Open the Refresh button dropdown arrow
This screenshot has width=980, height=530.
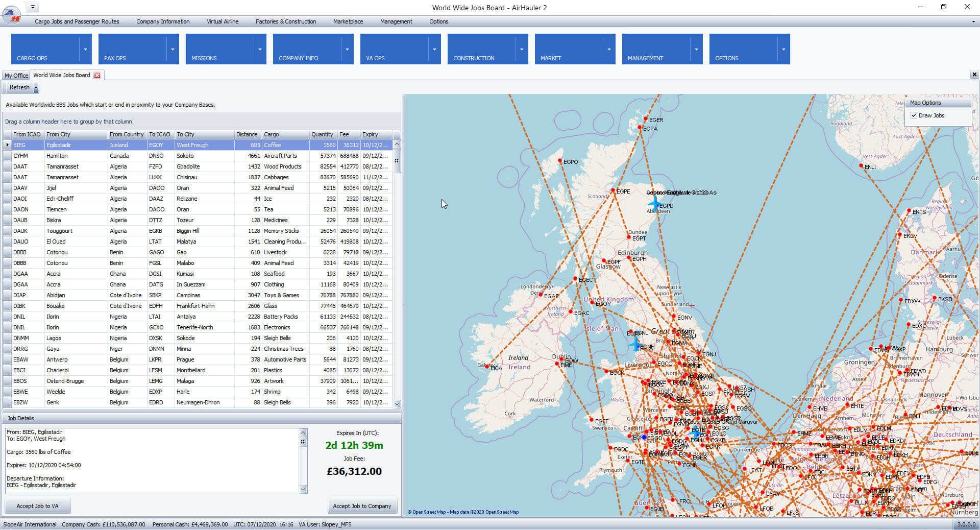pos(36,88)
